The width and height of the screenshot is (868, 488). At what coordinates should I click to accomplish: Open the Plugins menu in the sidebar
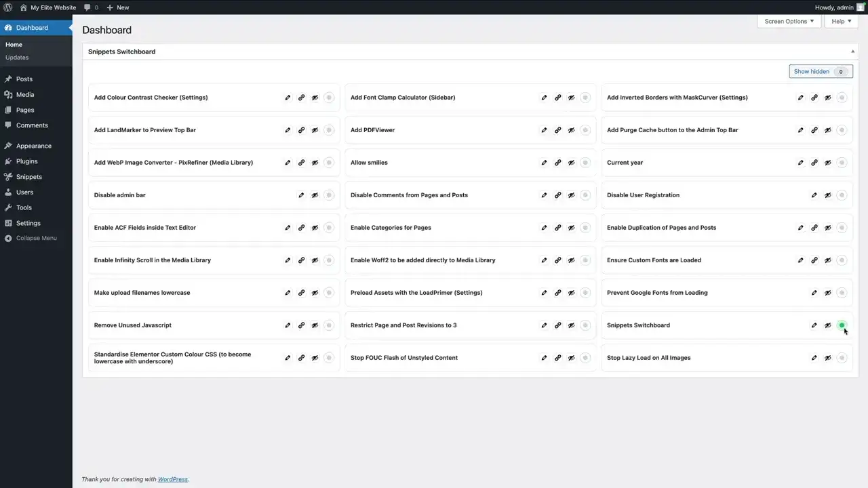click(x=26, y=161)
